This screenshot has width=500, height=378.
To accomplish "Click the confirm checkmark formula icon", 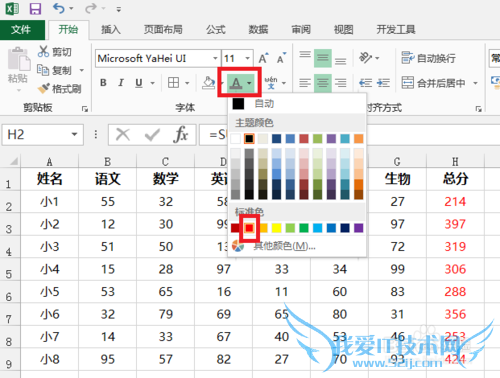I will [152, 135].
